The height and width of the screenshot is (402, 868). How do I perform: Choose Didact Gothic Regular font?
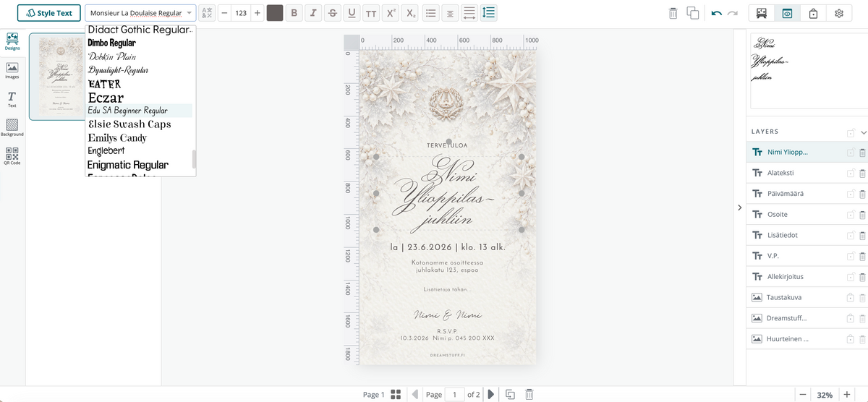click(x=140, y=30)
